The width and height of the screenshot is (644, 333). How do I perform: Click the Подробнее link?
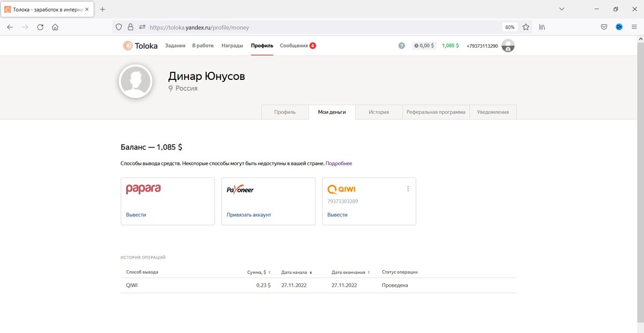point(339,162)
